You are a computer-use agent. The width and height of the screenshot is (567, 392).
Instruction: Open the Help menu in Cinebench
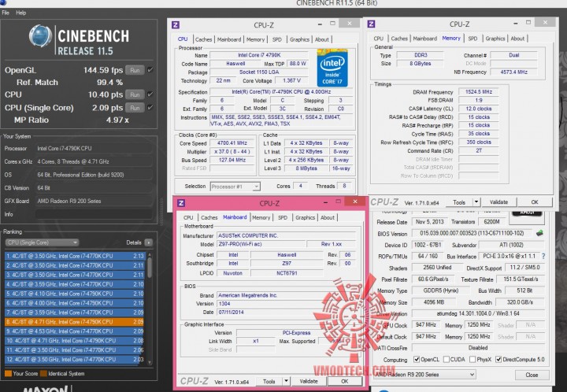(21, 13)
